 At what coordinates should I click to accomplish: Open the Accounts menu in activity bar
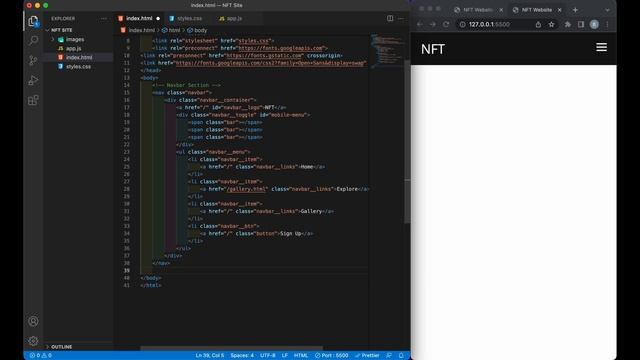(x=33, y=321)
